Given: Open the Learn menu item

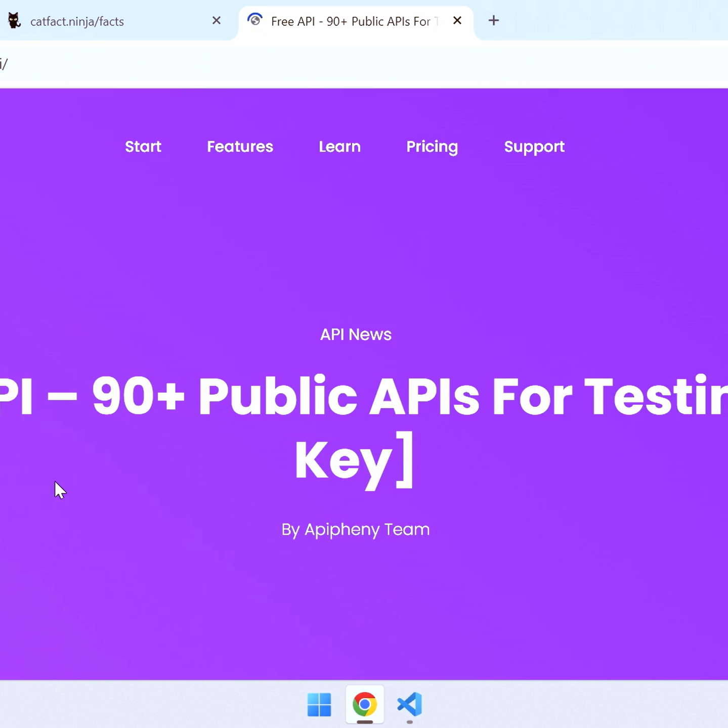Looking at the screenshot, I should point(339,147).
